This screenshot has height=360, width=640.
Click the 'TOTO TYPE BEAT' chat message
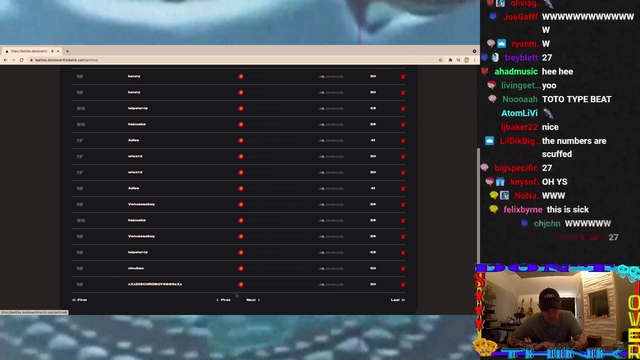(x=576, y=99)
